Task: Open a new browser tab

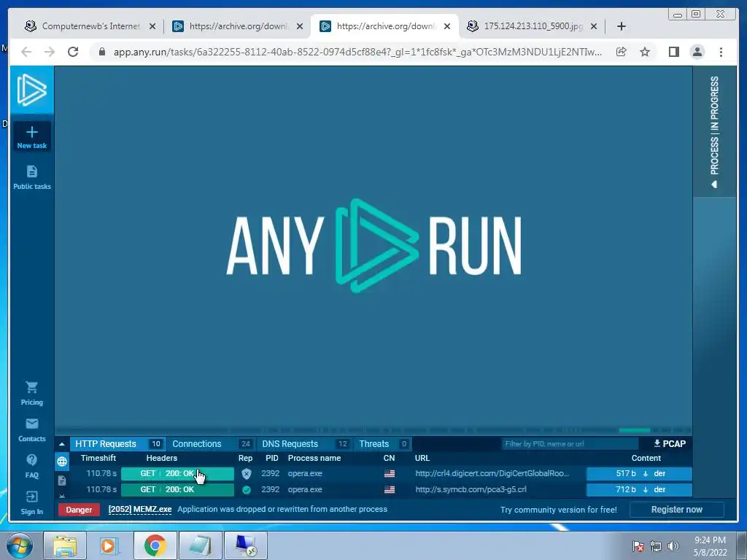Action: 622,26
